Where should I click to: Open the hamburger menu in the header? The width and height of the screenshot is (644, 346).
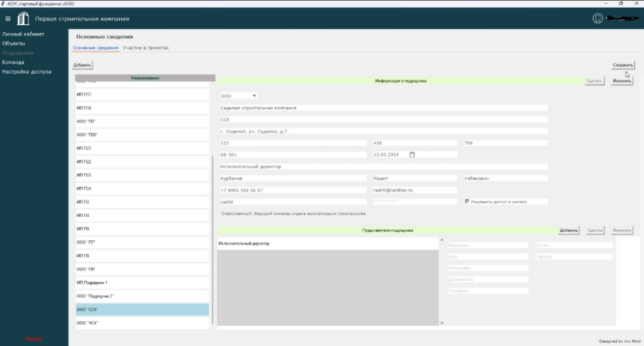click(x=8, y=19)
